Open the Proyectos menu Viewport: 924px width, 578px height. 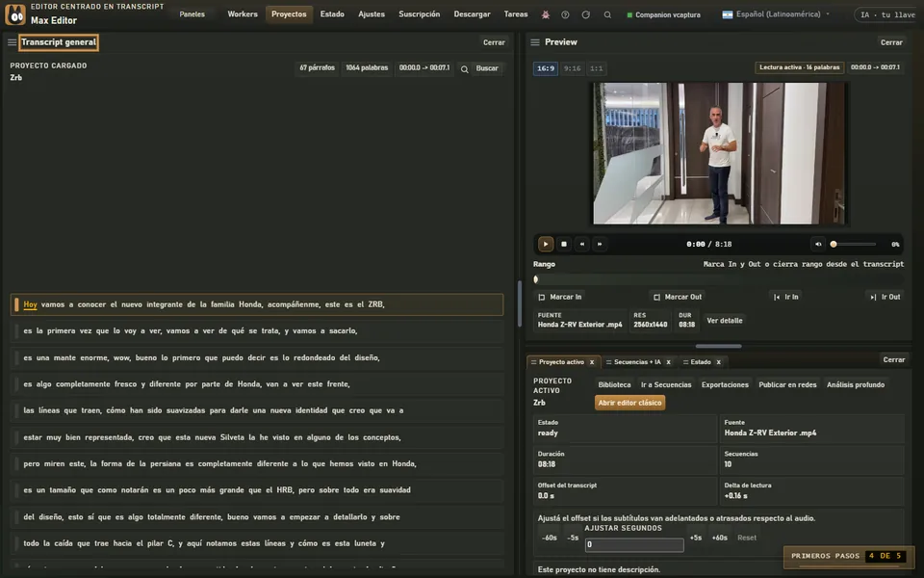click(x=289, y=14)
